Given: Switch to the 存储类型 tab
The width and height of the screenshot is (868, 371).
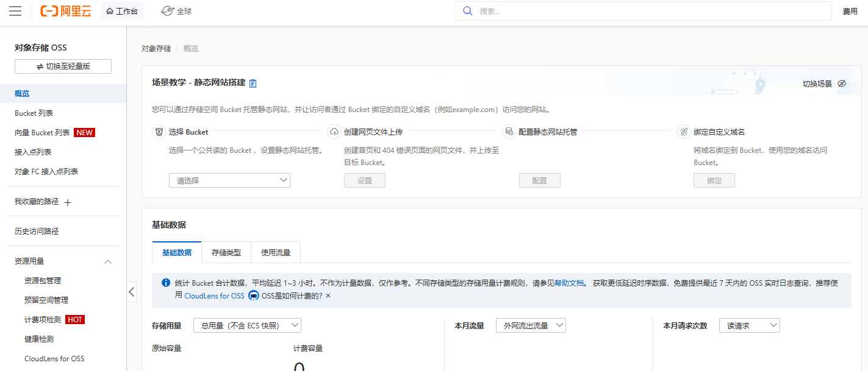Looking at the screenshot, I should click(x=226, y=252).
